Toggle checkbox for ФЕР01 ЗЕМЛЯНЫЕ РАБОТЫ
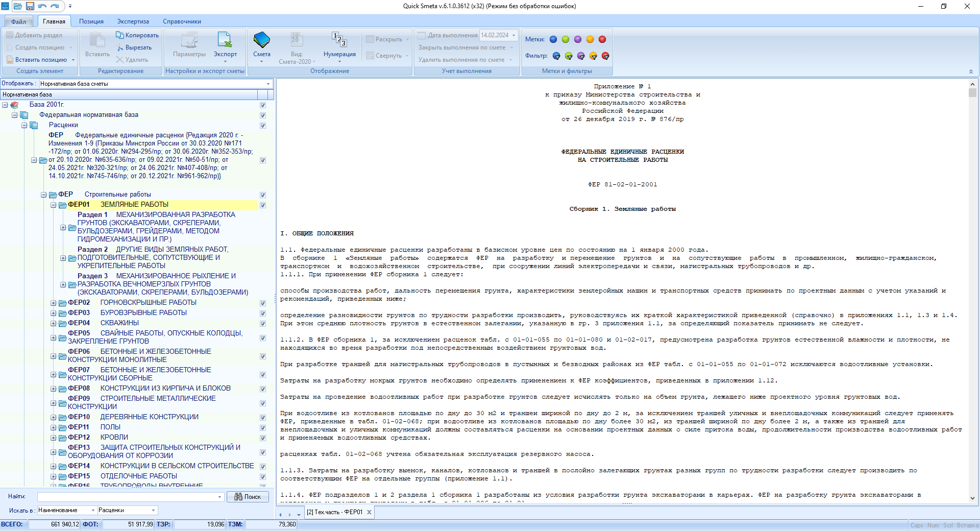This screenshot has width=980, height=531. pos(263,205)
